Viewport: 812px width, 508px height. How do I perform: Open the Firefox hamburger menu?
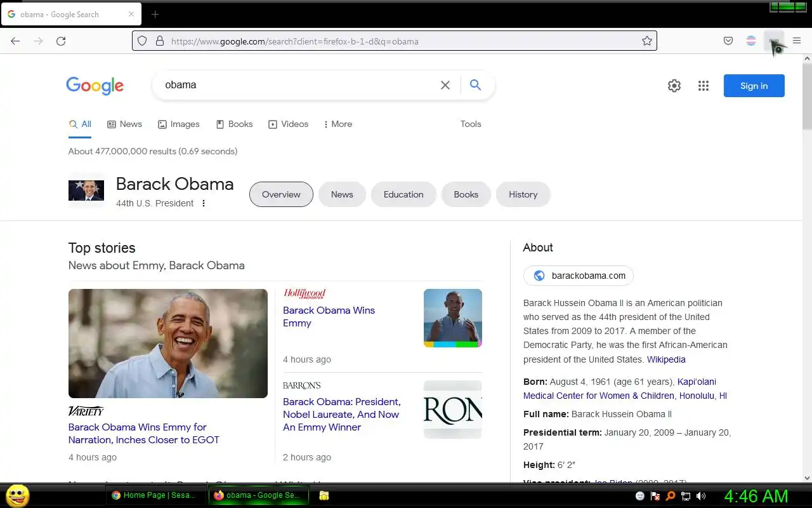coord(797,41)
